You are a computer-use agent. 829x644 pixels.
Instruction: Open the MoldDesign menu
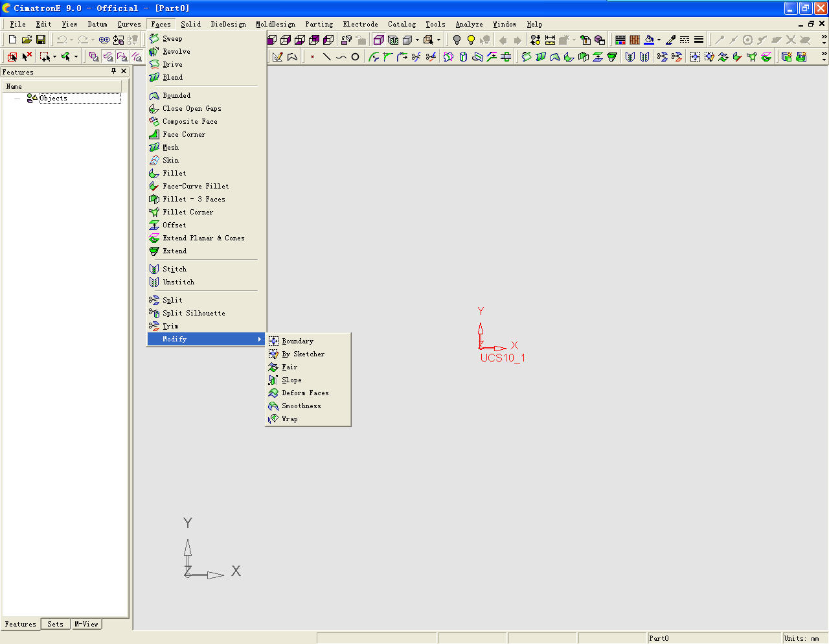pos(275,24)
